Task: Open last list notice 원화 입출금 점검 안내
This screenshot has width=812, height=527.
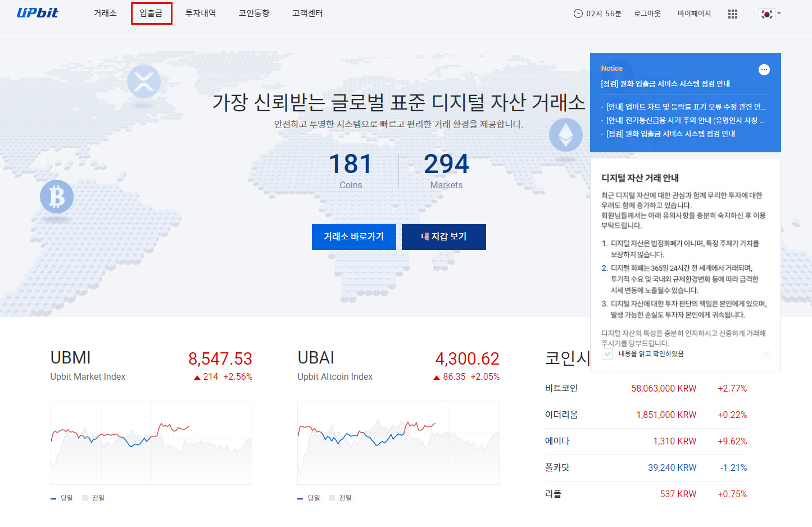Action: coord(670,134)
